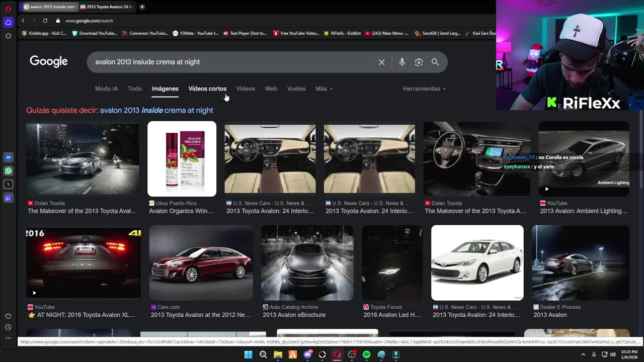The height and width of the screenshot is (362, 644).
Task: Open the Kicklet.app bookmark
Action: pos(44,33)
